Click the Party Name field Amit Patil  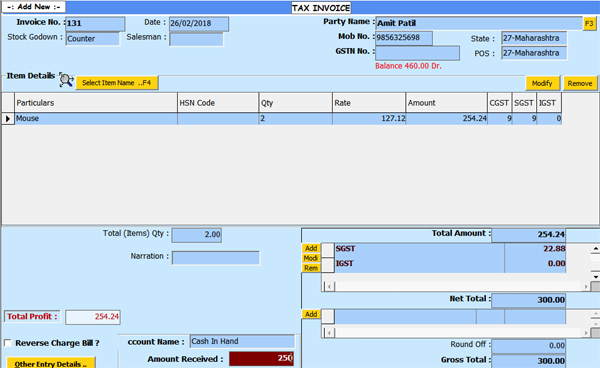click(479, 23)
